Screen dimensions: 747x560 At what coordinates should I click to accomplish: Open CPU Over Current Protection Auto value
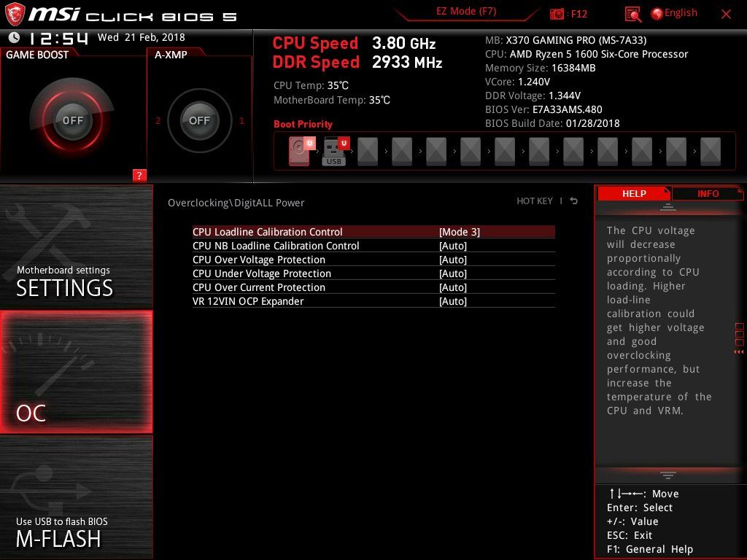(x=452, y=287)
